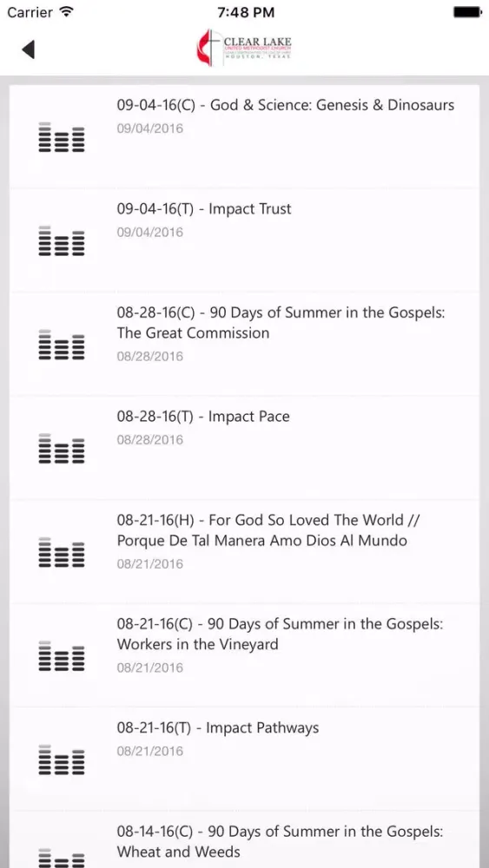Tap audio icon beside Workers in the Vineyard
Viewport: 489px width, 868px height.
[x=62, y=655]
